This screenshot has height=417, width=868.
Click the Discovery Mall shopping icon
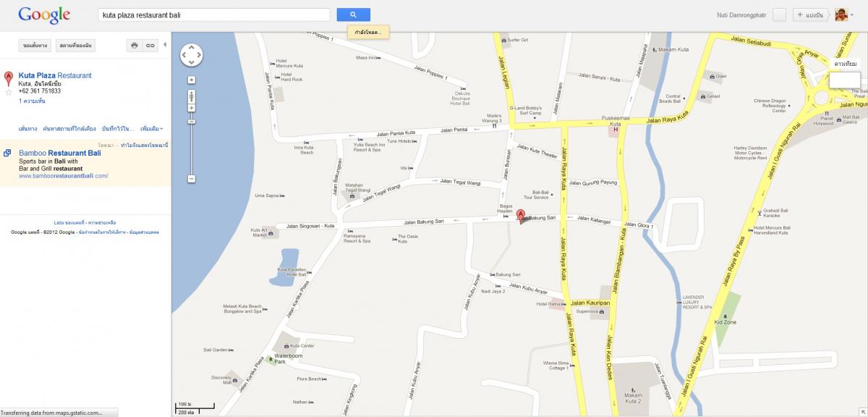[x=234, y=379]
